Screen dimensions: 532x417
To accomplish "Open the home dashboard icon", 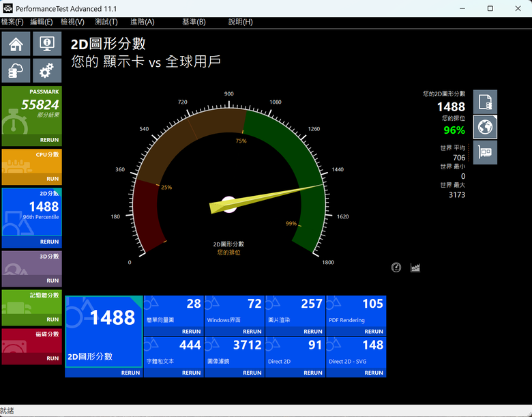I will click(x=16, y=44).
